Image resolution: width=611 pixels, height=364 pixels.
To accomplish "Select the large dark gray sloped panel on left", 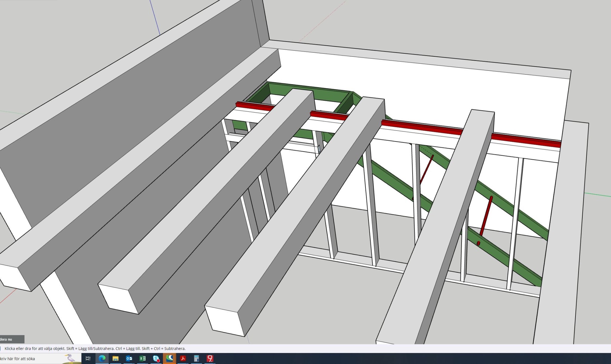I will tap(119, 119).
